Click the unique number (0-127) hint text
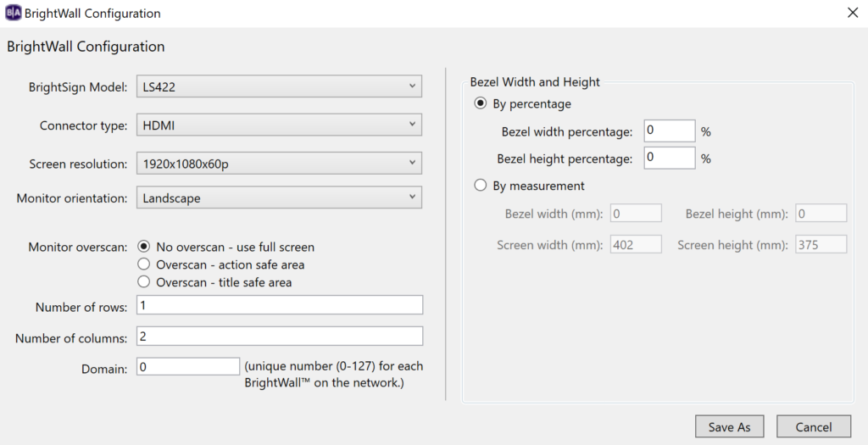This screenshot has height=445, width=868. [334, 374]
